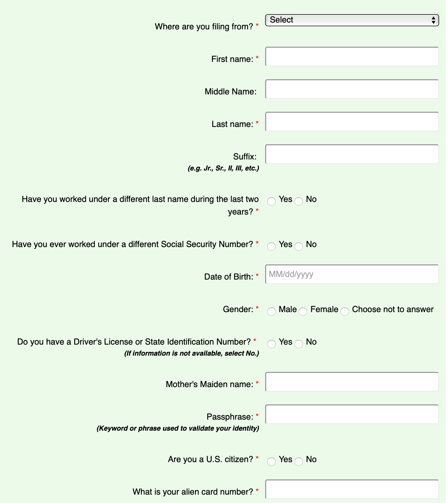Select Yes for Driver's License question
Viewport: 448px width, 503px height.
pos(271,344)
